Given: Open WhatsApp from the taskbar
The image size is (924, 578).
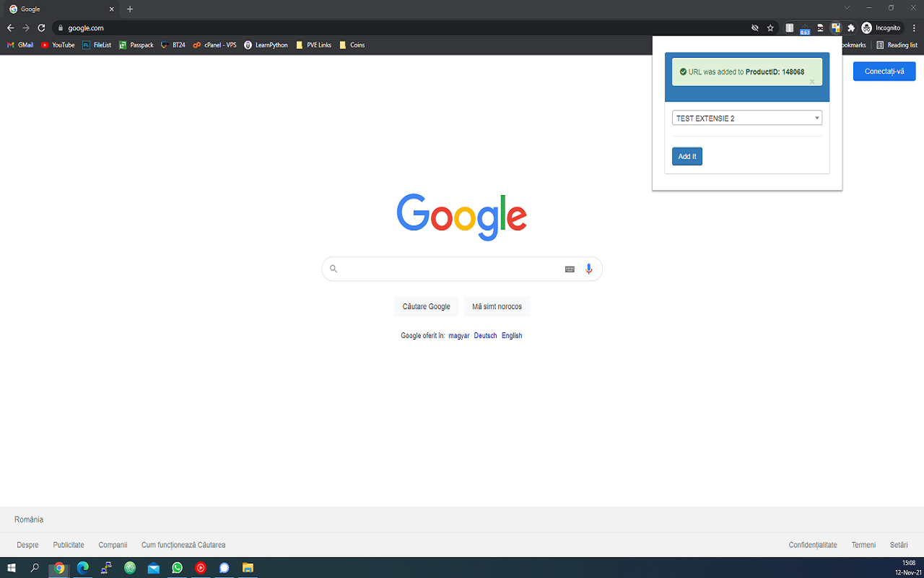Looking at the screenshot, I should tap(177, 568).
